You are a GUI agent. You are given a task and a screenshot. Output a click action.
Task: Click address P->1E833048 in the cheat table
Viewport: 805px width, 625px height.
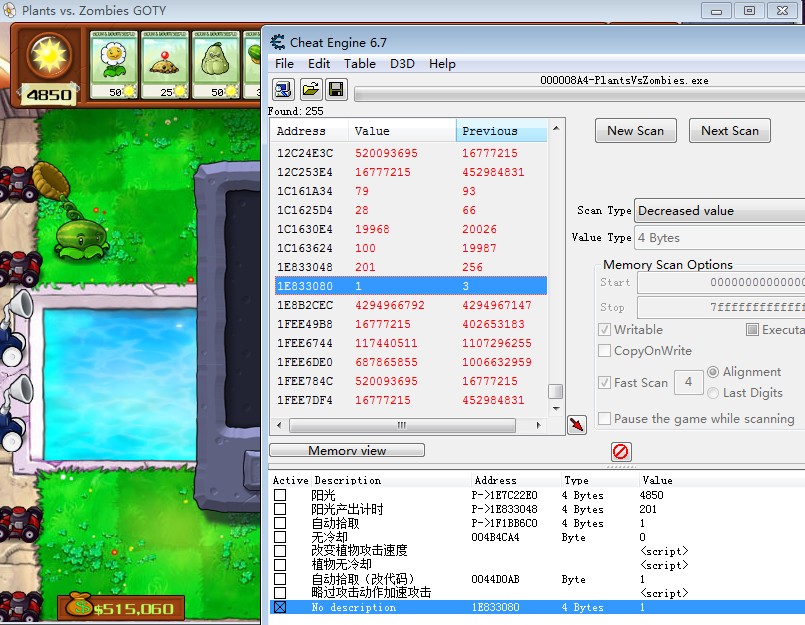[x=504, y=509]
